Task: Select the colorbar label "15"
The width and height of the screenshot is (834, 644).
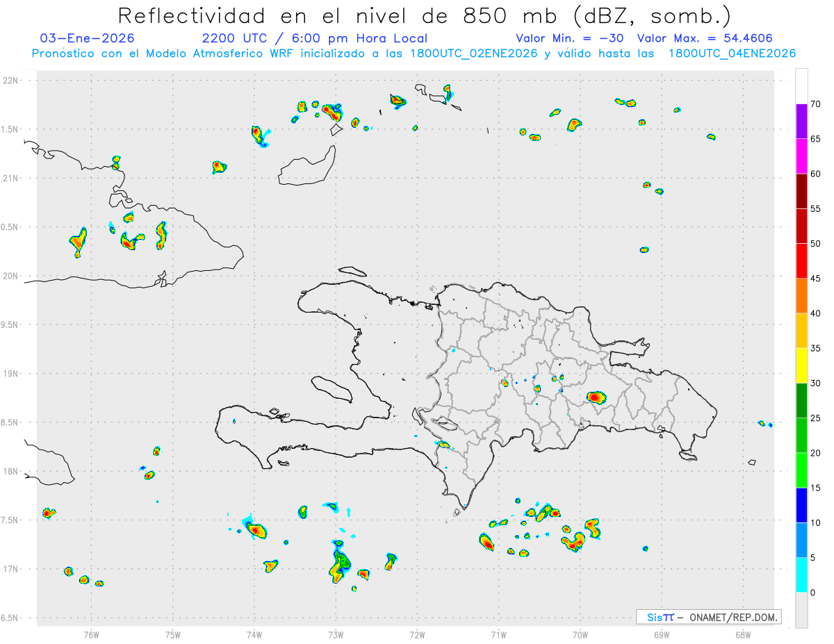Action: (816, 488)
